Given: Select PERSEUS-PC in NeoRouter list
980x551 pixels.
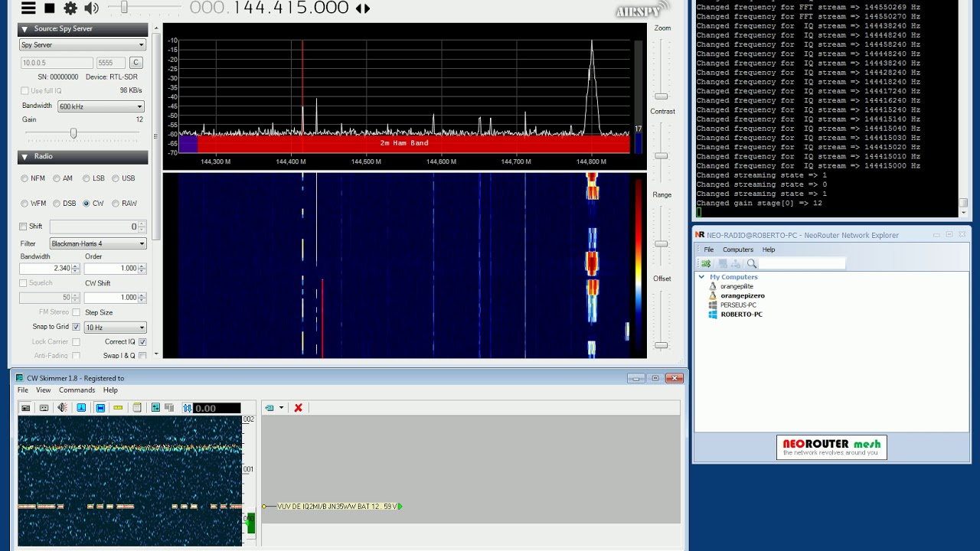Looking at the screenshot, I should [x=738, y=305].
